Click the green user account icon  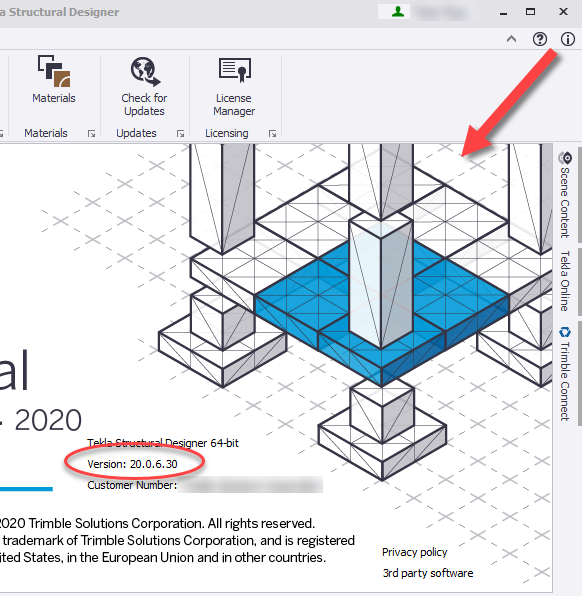(398, 12)
